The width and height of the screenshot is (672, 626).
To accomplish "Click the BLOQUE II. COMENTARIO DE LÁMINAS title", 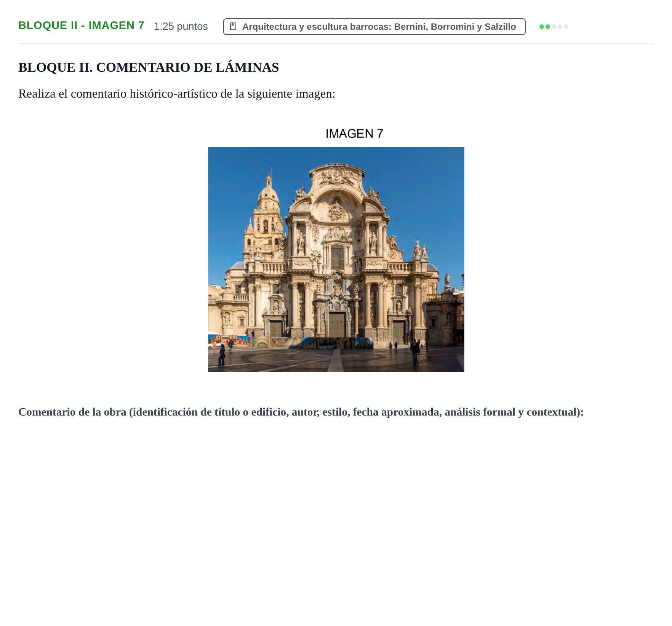I will [149, 67].
